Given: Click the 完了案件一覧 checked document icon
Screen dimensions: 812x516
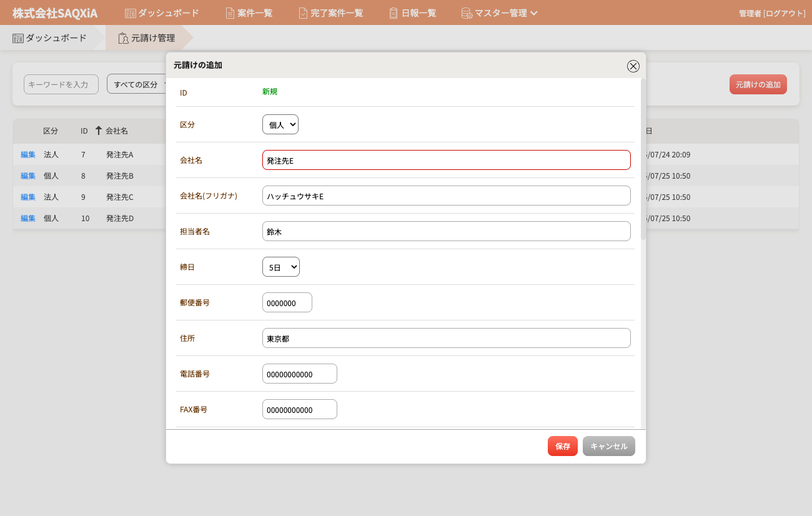Looking at the screenshot, I should [x=303, y=13].
